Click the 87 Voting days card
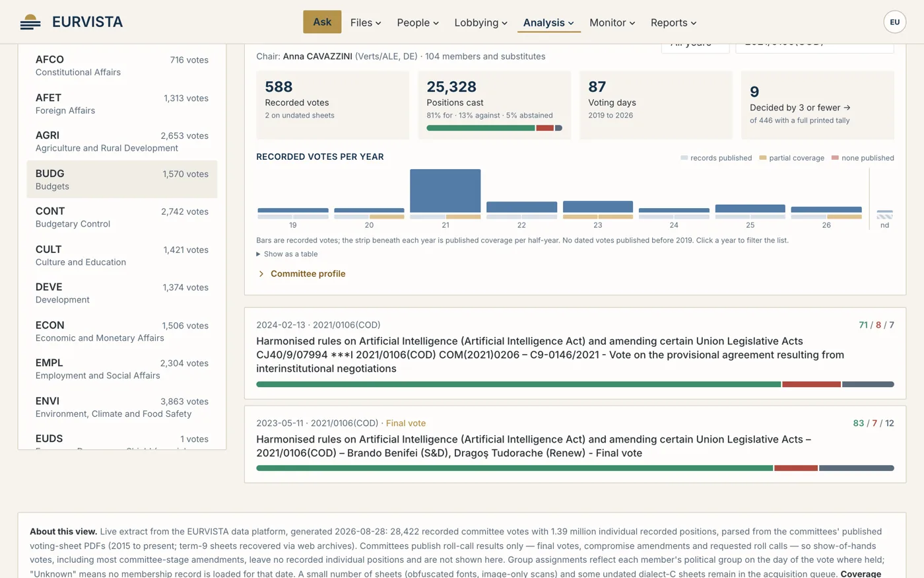 656,105
